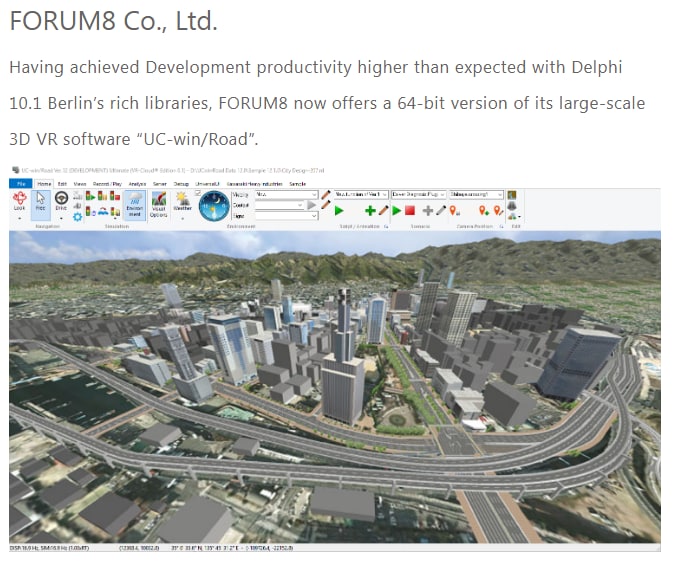This screenshot has height=574, width=685.
Task: Switch to the Home ribbon tab
Action: point(44,184)
